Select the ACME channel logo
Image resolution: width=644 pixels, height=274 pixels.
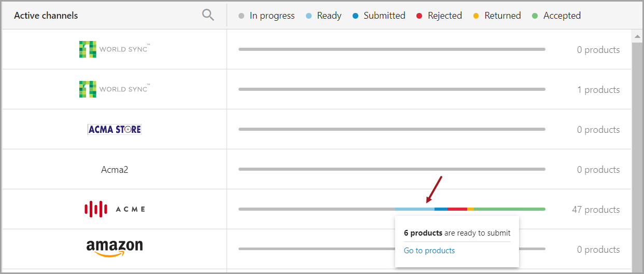115,209
